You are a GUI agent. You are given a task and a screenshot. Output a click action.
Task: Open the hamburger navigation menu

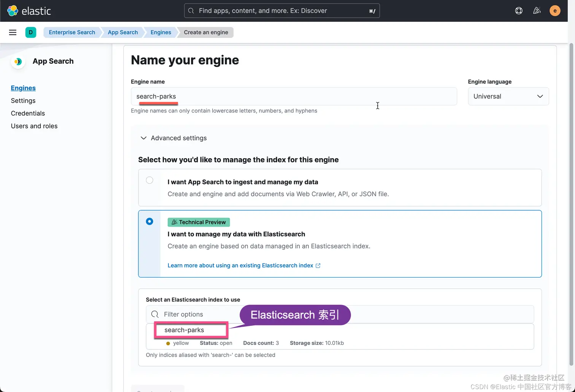point(13,32)
